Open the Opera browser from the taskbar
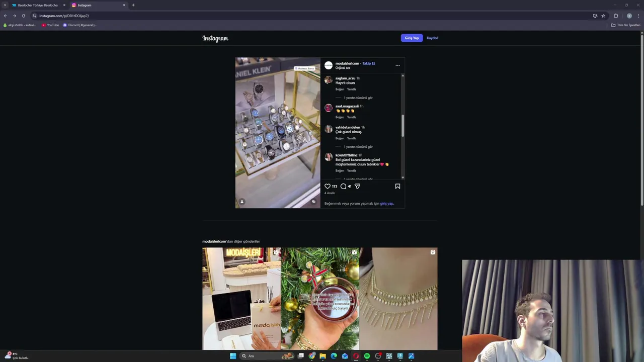644x362 pixels. 356,356
